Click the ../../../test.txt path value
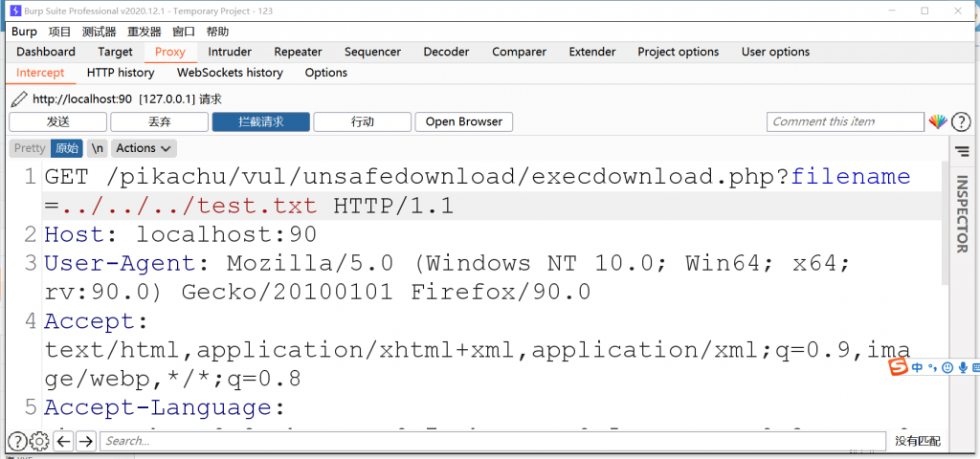 point(189,206)
